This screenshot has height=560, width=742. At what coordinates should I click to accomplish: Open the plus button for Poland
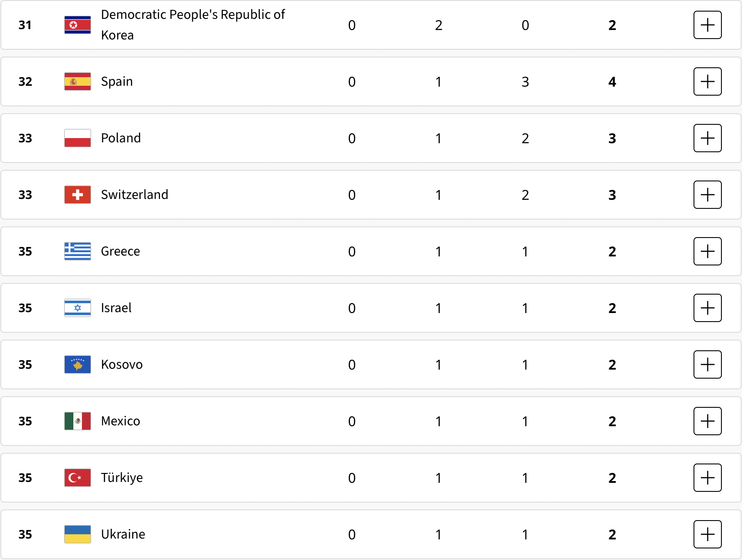pyautogui.click(x=707, y=138)
